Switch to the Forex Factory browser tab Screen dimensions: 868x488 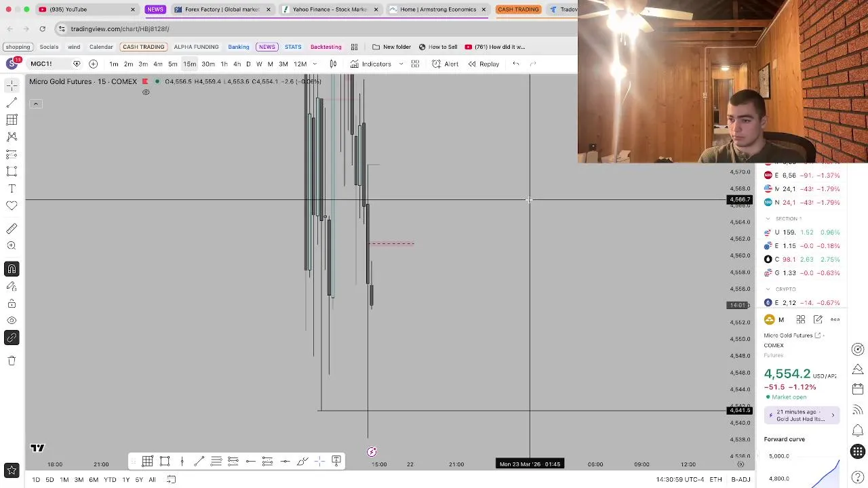(x=222, y=9)
